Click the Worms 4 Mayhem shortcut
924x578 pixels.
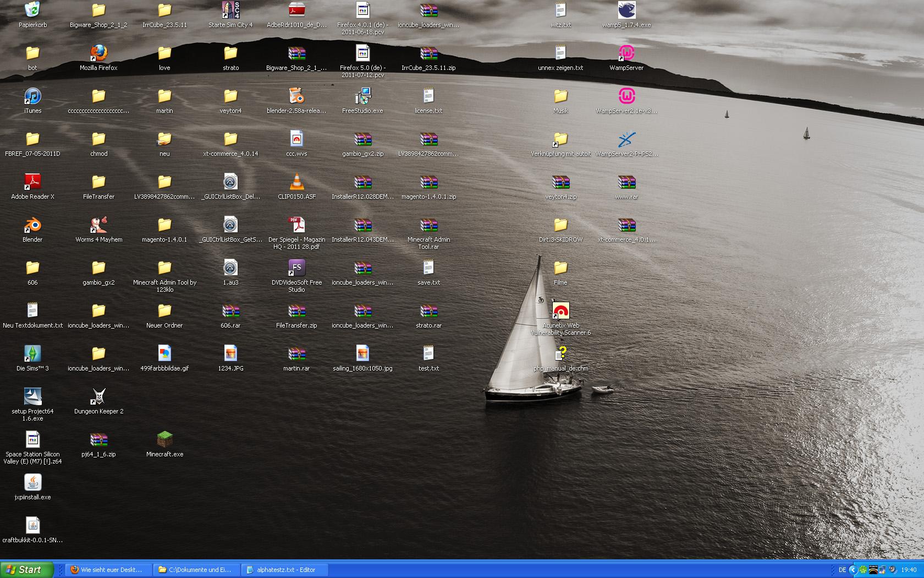(x=98, y=225)
